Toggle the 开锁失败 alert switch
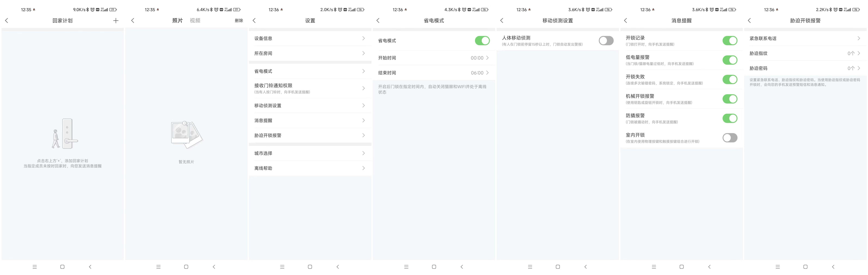868x275 pixels. point(730,79)
